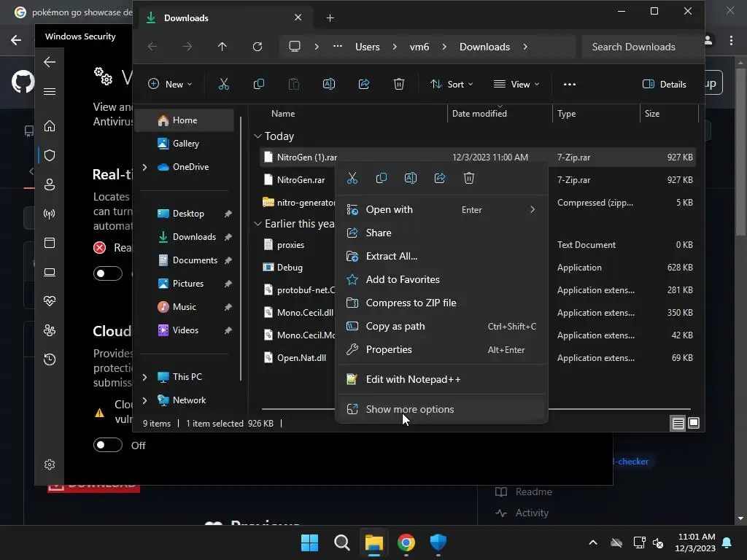The height and width of the screenshot is (560, 747).
Task: Click Rename icon in context menu
Action: pyautogui.click(x=410, y=178)
